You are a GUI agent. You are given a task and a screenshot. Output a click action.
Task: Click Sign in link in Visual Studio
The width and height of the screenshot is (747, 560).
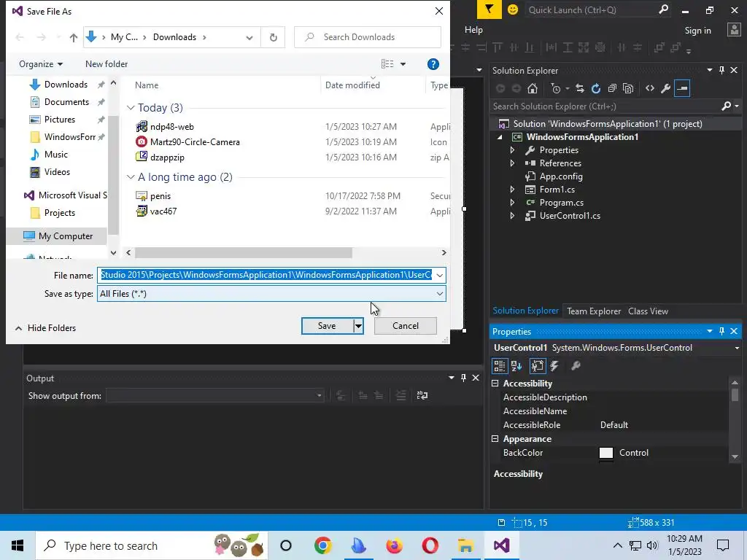[x=697, y=31]
